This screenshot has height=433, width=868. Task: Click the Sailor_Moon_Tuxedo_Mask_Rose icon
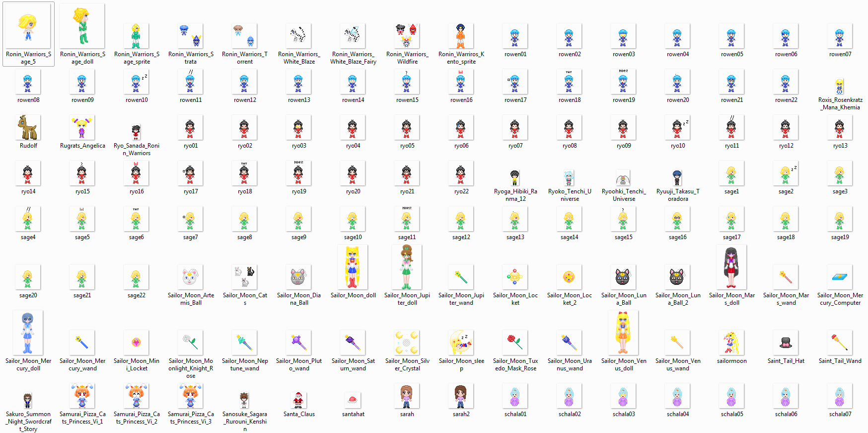[515, 343]
